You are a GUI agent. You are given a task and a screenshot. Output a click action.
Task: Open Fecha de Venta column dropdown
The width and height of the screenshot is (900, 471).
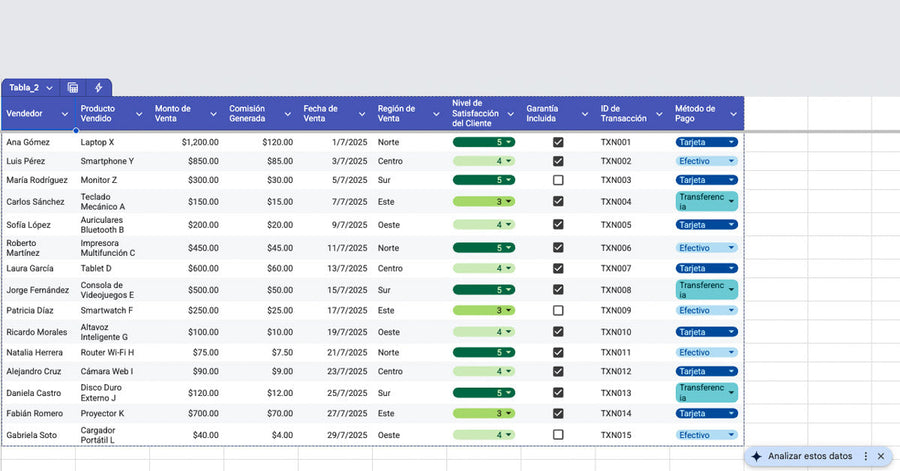point(362,114)
